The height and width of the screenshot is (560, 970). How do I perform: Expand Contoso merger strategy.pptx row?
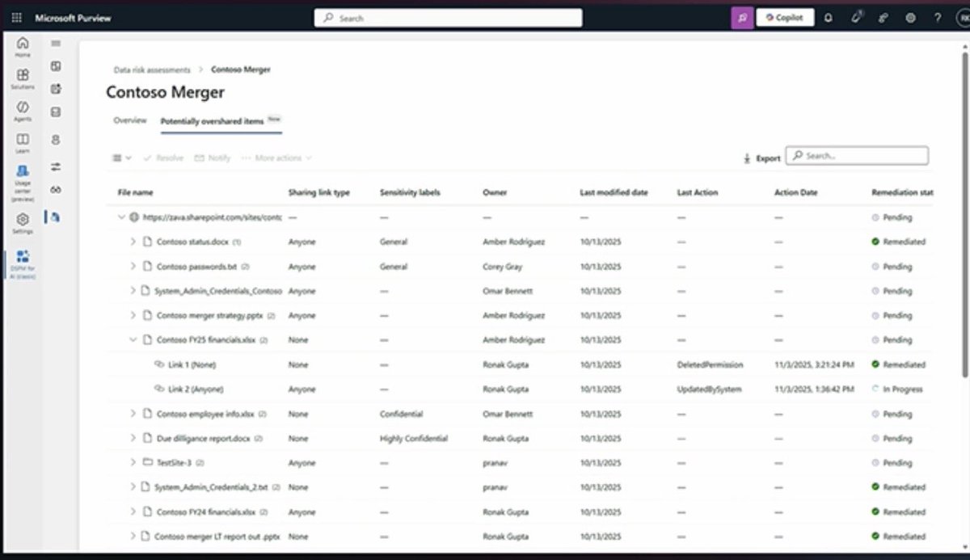pos(133,315)
